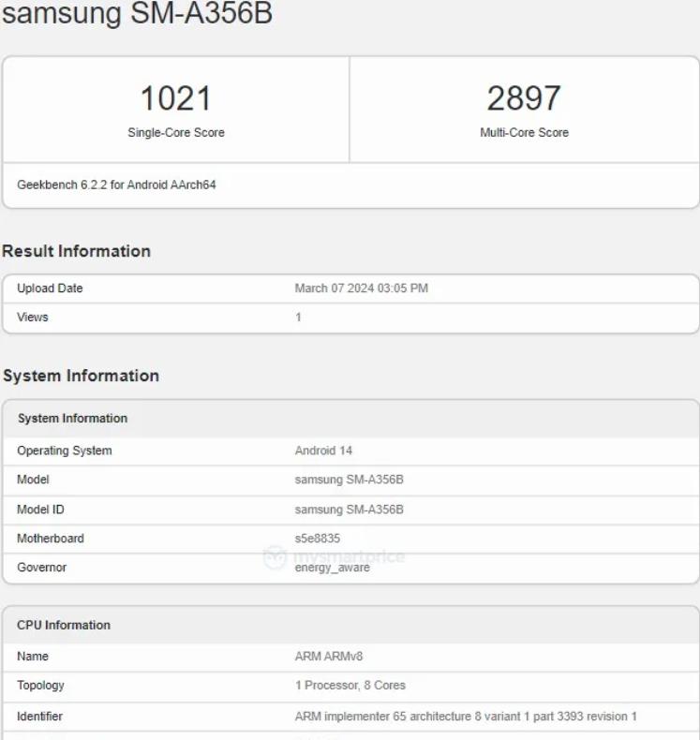Viewport: 700px width, 740px height.
Task: Select the ARM implementer identifier string
Action: [466, 717]
